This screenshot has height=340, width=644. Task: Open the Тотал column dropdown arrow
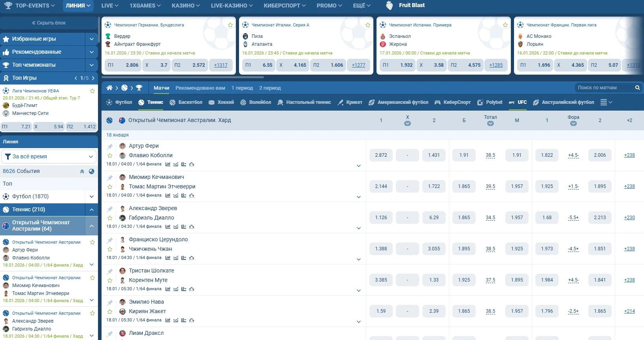(x=490, y=124)
